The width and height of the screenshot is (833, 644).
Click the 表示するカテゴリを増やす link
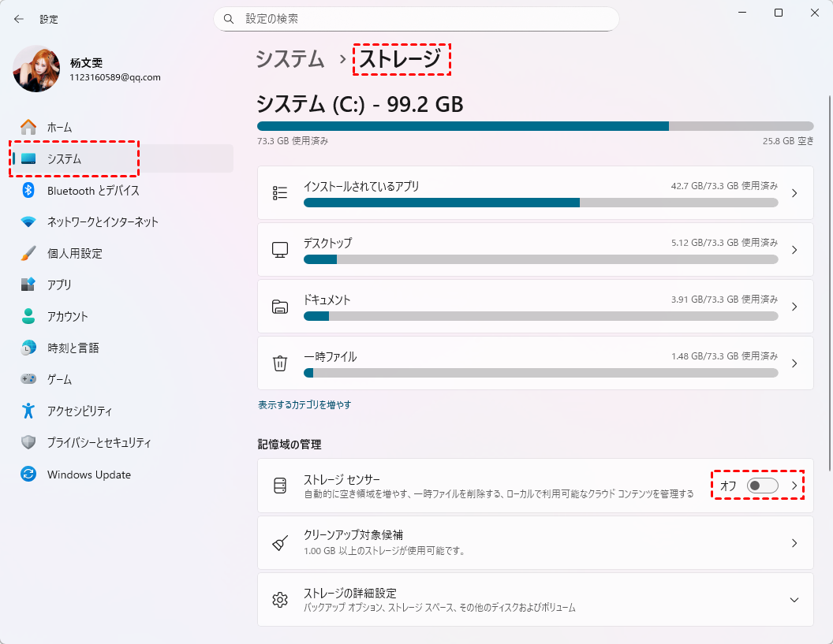pos(304,404)
